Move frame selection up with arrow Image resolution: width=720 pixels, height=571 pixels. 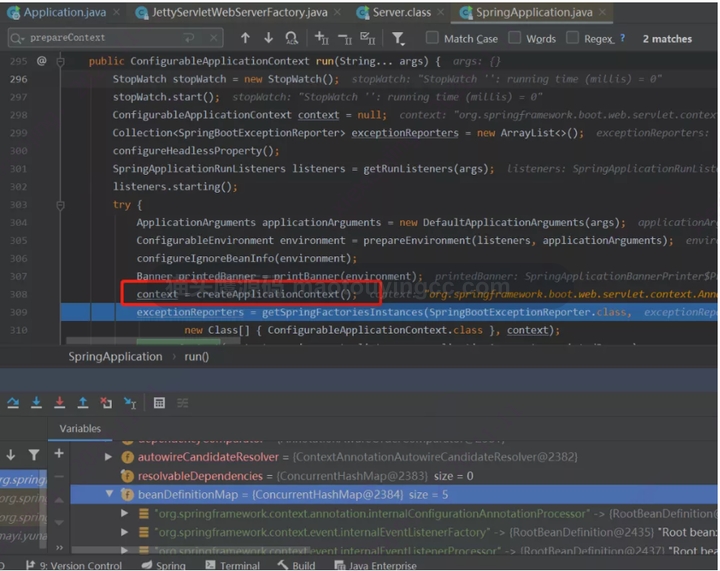click(x=59, y=500)
